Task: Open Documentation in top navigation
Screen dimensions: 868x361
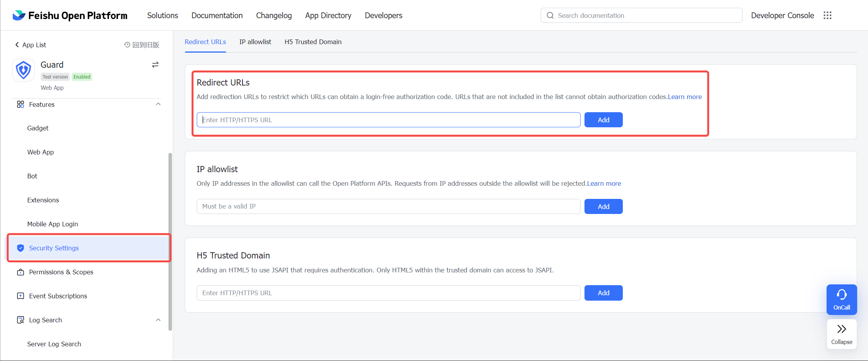Action: tap(217, 15)
